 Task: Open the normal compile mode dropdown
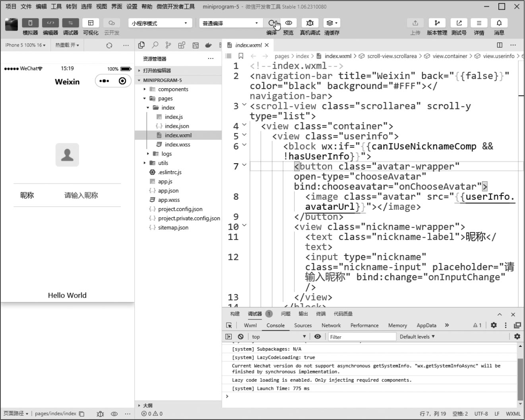pyautogui.click(x=231, y=23)
